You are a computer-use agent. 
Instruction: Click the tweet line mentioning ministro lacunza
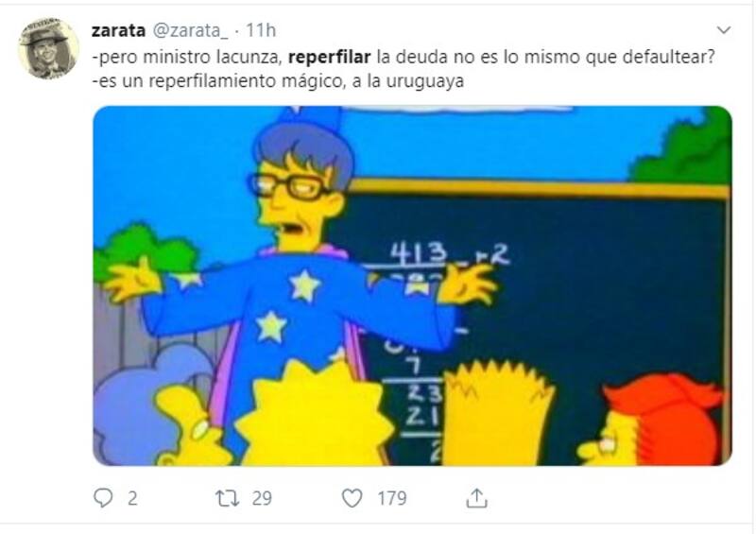[404, 57]
